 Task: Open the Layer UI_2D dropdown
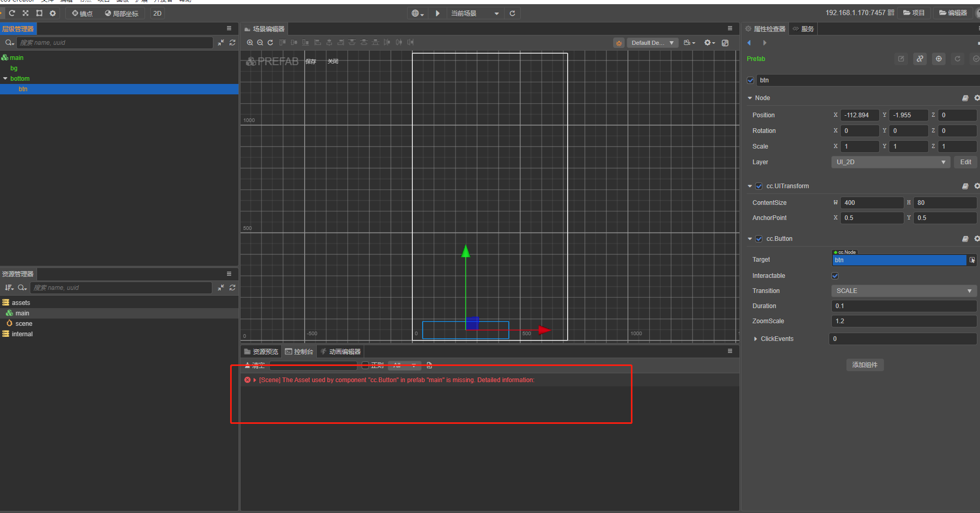click(x=890, y=162)
